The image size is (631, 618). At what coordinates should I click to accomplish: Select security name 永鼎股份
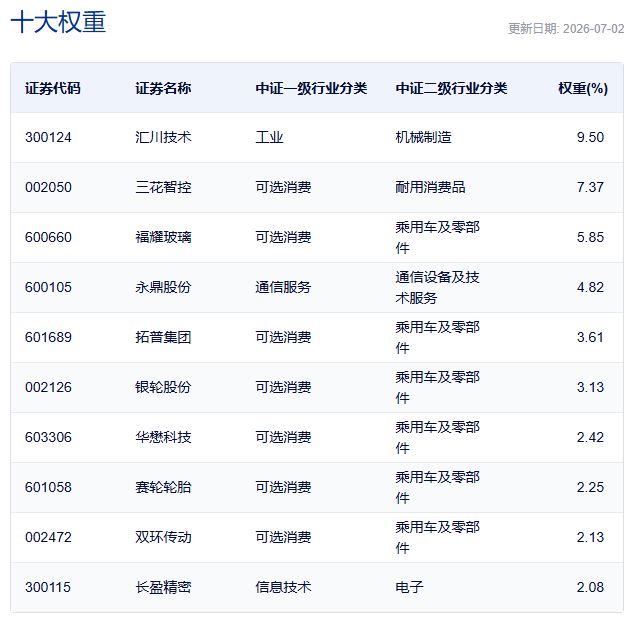tap(163, 287)
